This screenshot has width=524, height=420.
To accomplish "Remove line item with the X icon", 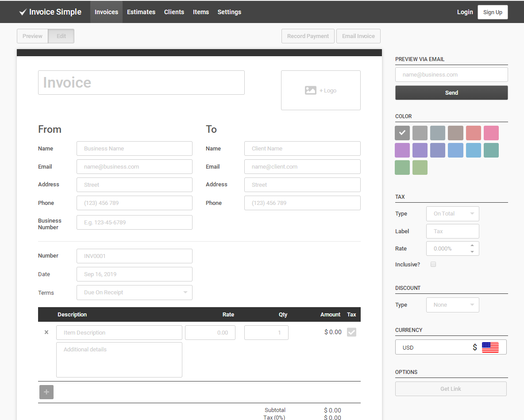I will 46,332.
